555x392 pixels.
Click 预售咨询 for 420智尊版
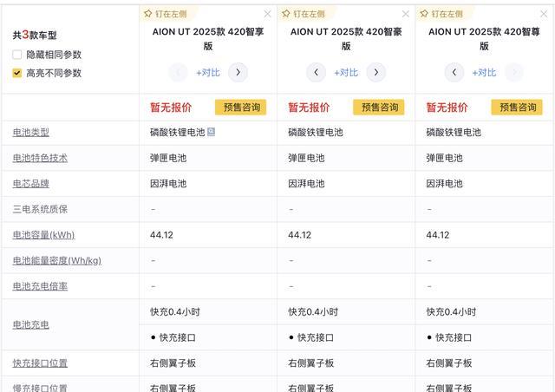(517, 108)
